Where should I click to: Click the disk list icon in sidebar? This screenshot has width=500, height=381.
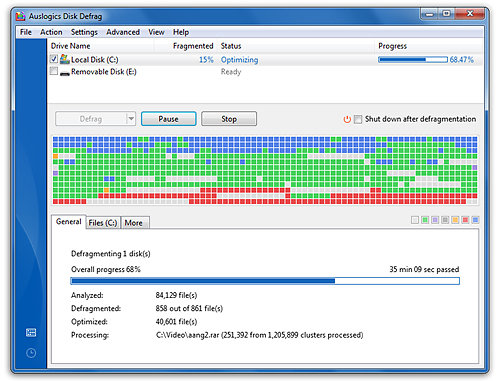point(31,332)
